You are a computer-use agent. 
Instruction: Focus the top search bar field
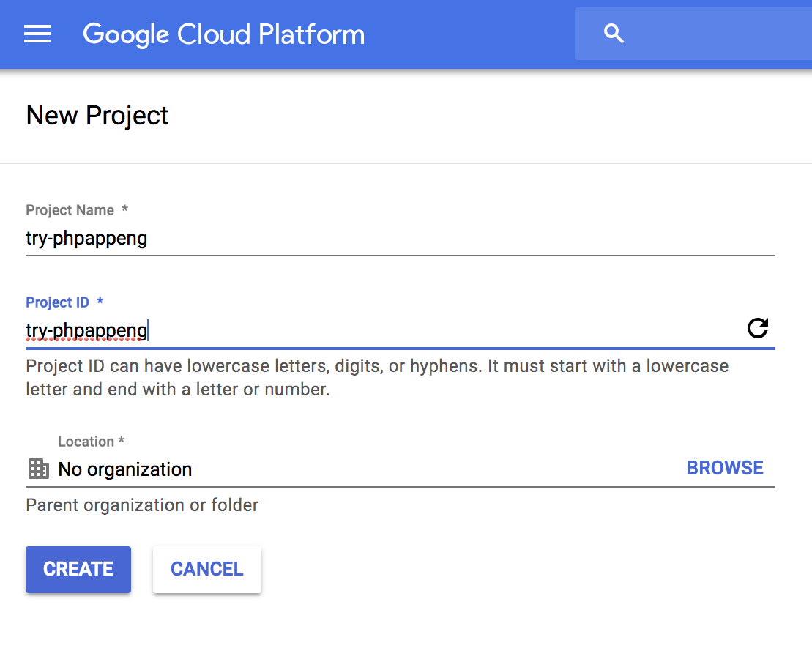(x=693, y=34)
